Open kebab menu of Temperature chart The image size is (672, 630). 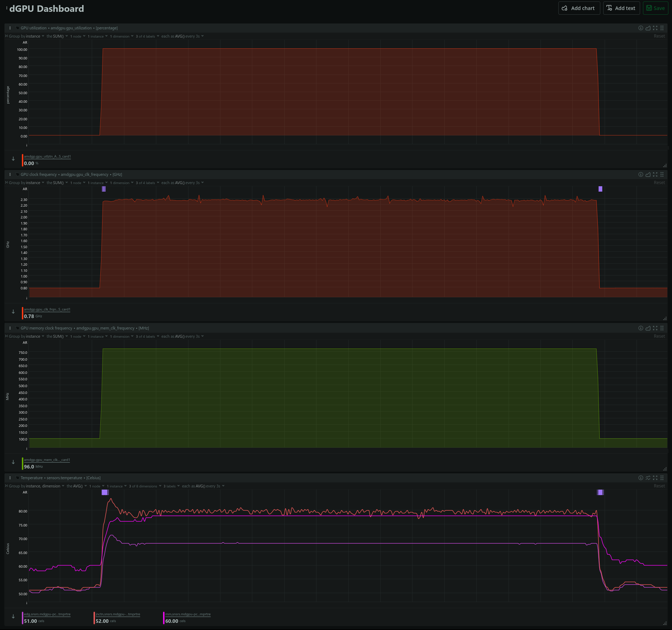click(x=10, y=478)
